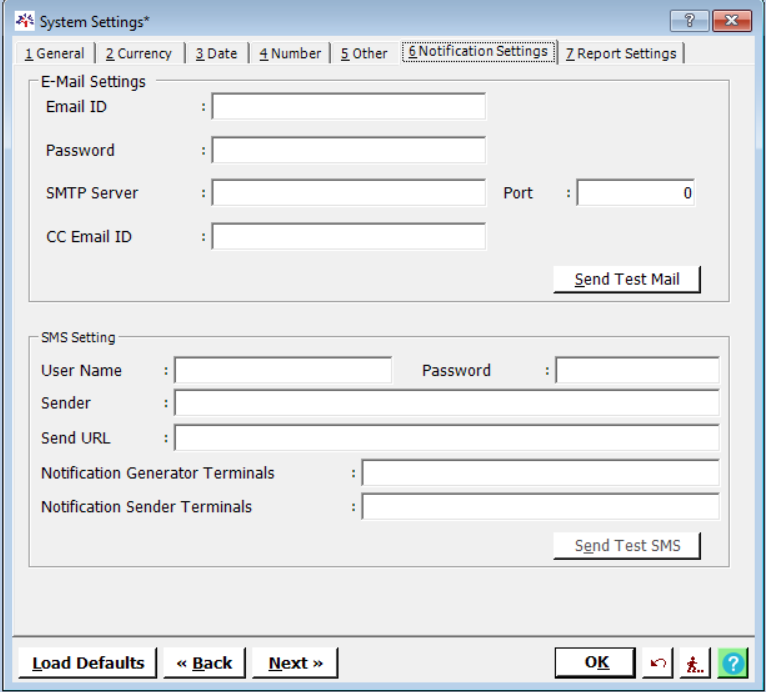The height and width of the screenshot is (692, 766).
Task: Click the Email ID input field
Action: click(348, 107)
